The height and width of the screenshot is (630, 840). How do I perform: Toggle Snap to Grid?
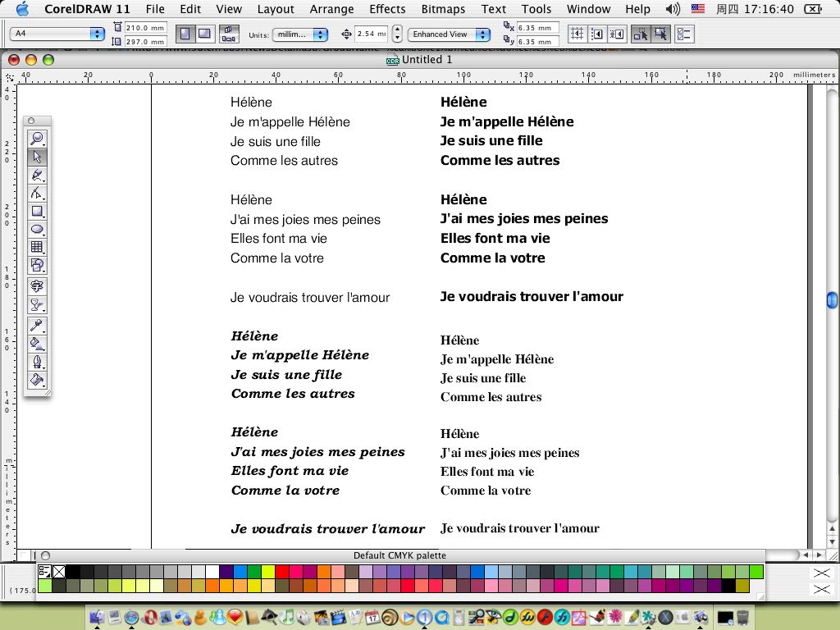pos(577,34)
